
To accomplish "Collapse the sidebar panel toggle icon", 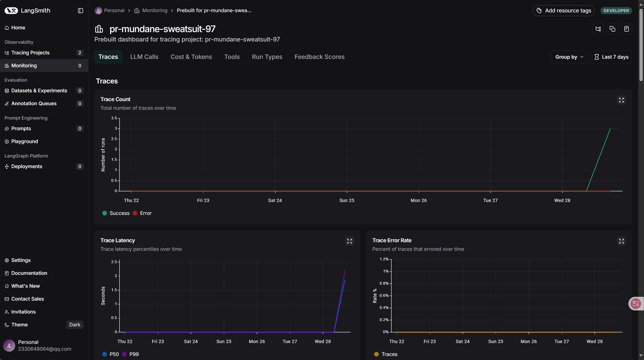I will click(x=81, y=11).
